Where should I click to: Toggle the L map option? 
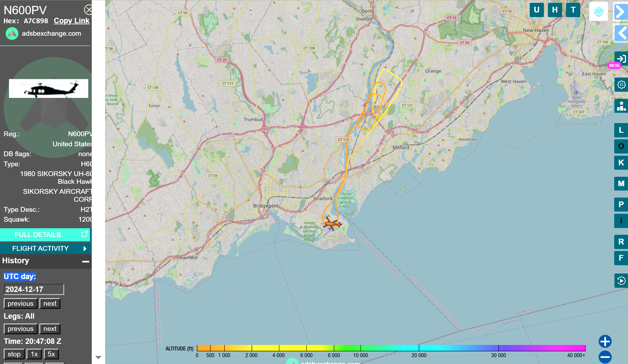621,130
